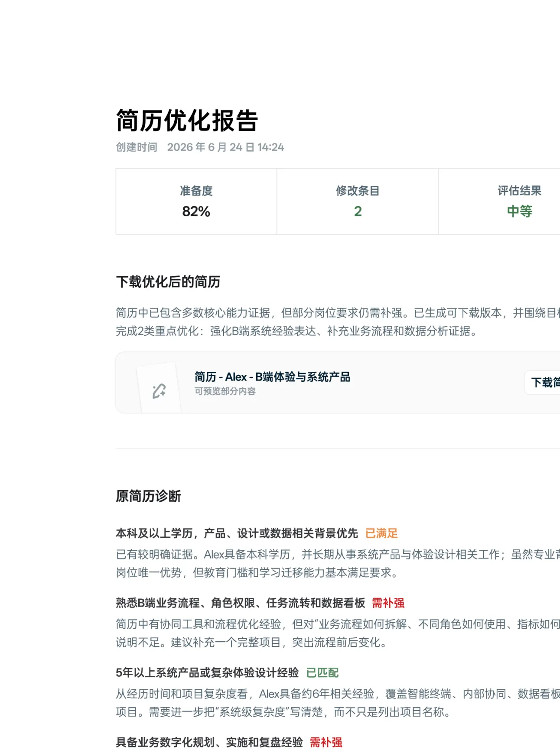The width and height of the screenshot is (560, 750).
Task: Click the 下载优化后的简历 section heading
Action: [x=168, y=282]
